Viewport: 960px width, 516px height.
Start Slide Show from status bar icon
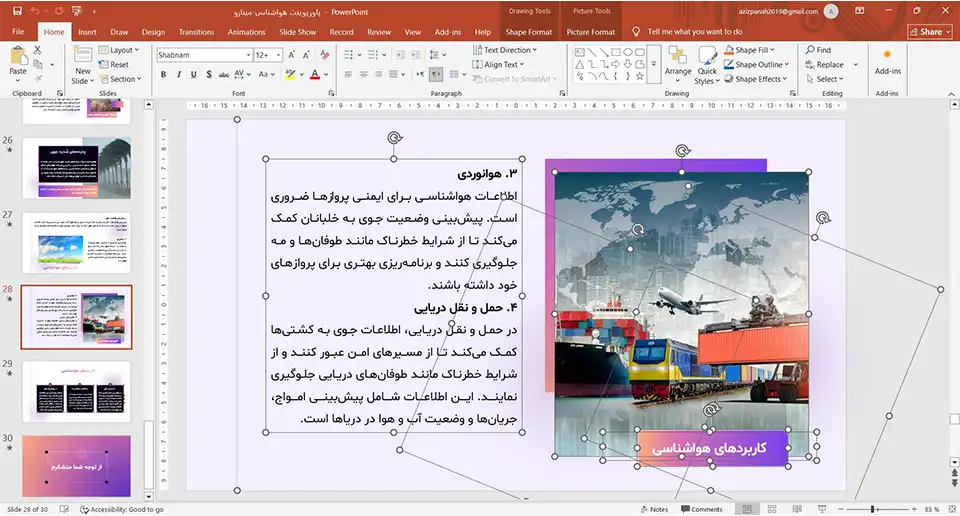coord(822,509)
